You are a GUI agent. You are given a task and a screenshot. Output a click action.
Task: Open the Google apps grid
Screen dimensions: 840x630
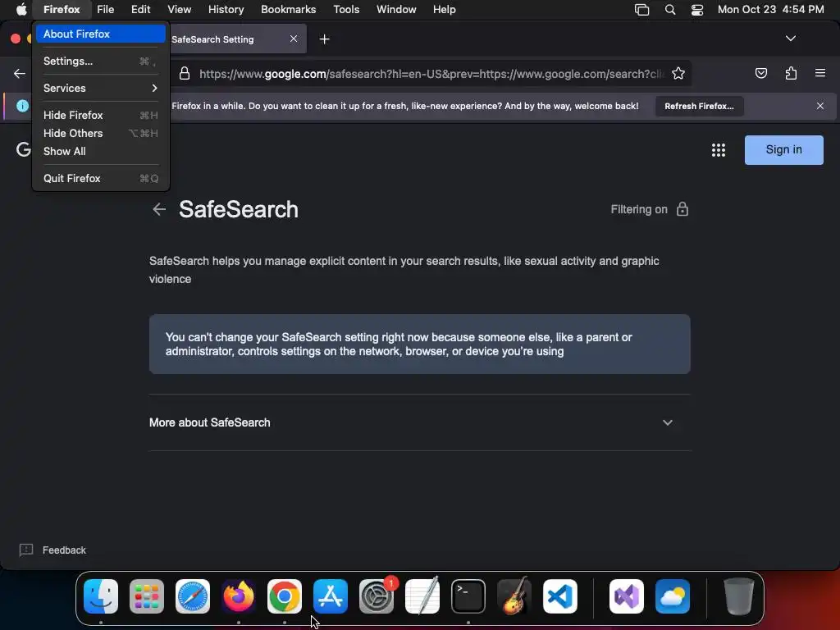(x=719, y=150)
